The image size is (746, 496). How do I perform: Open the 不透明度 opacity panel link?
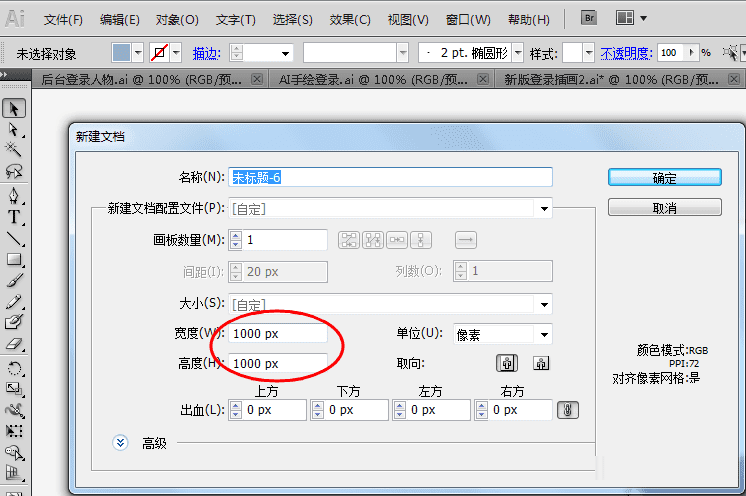[626, 53]
